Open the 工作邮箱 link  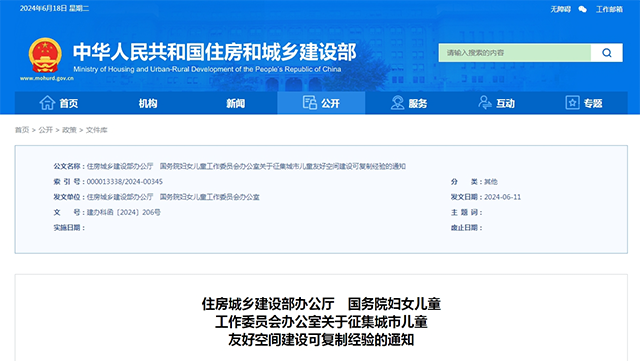(609, 9)
